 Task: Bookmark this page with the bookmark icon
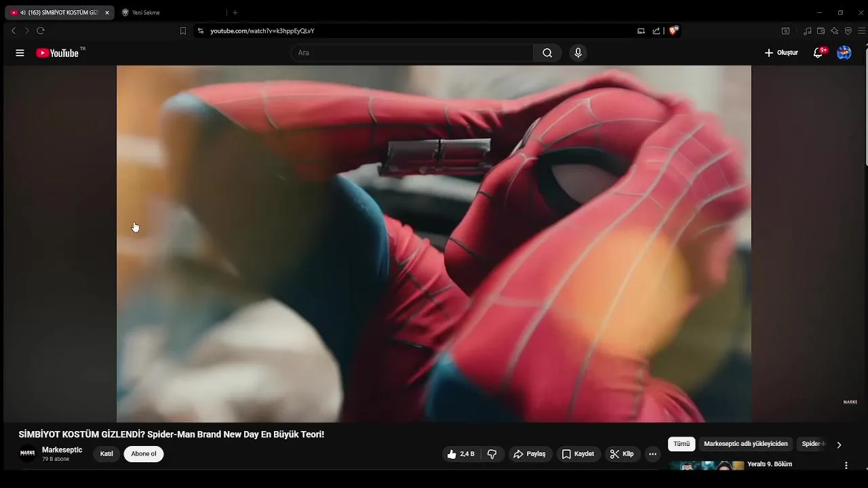click(x=183, y=31)
